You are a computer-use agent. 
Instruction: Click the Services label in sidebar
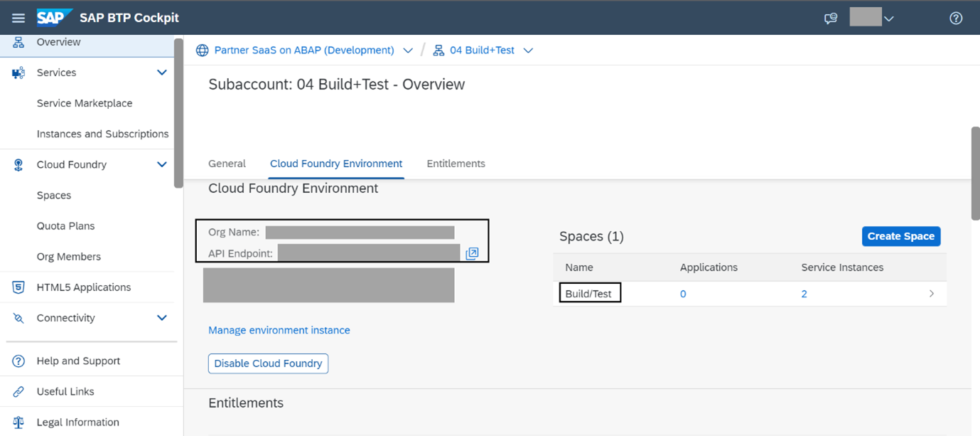56,73
